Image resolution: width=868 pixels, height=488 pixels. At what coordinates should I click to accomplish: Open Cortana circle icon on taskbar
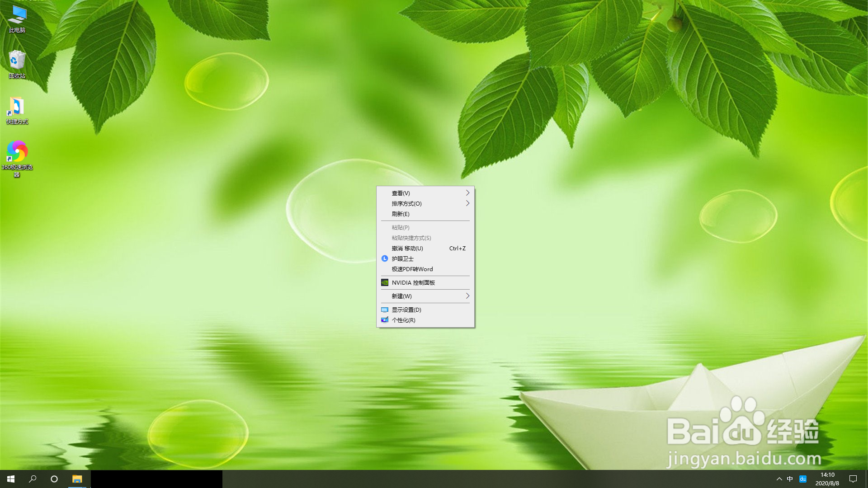tap(54, 479)
